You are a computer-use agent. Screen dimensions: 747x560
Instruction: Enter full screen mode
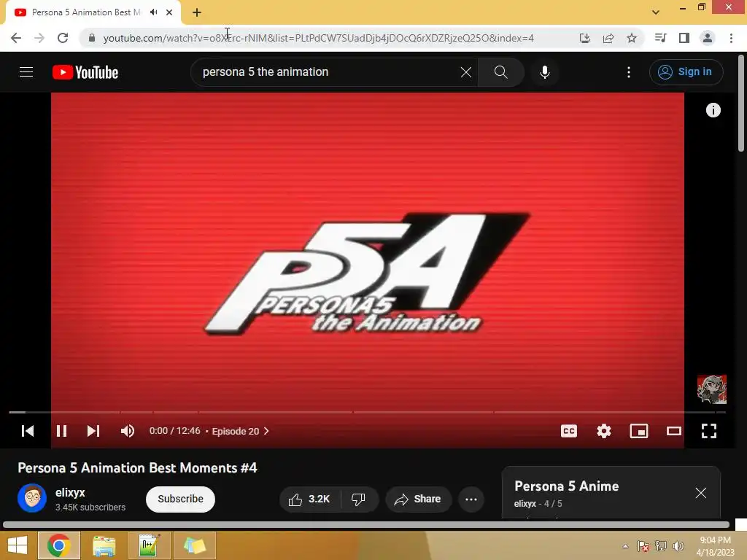pos(709,431)
